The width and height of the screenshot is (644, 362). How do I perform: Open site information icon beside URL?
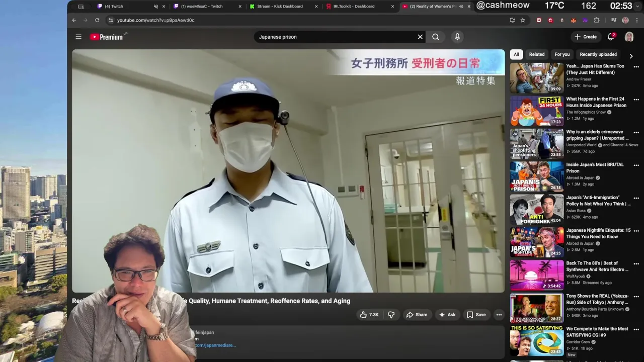coord(111,20)
